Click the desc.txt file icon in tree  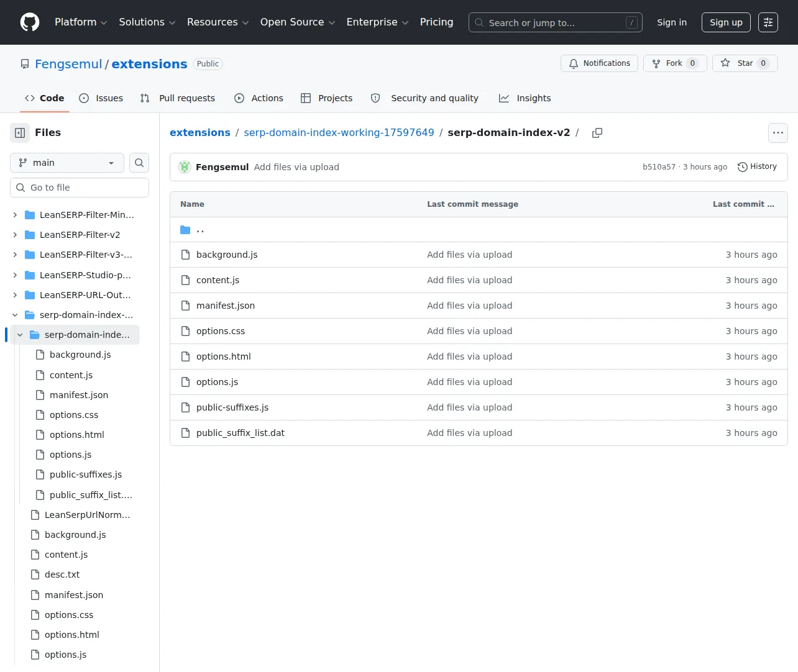click(x=35, y=574)
